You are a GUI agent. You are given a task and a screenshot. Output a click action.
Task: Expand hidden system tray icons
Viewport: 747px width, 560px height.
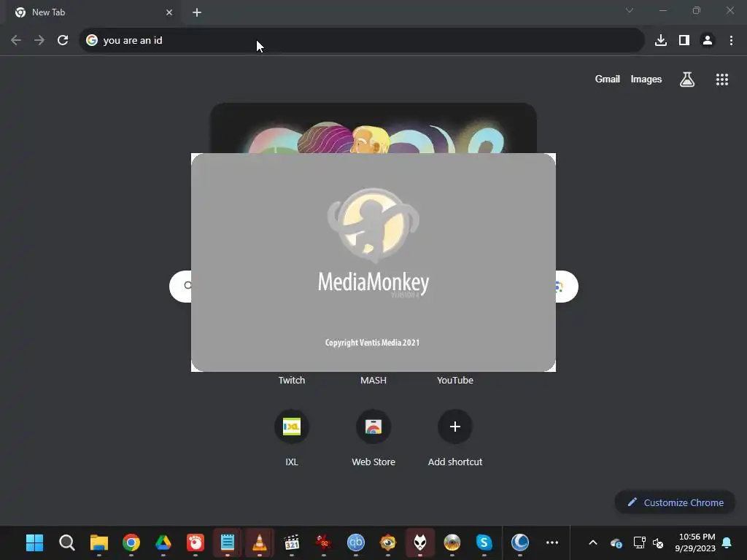pos(593,542)
